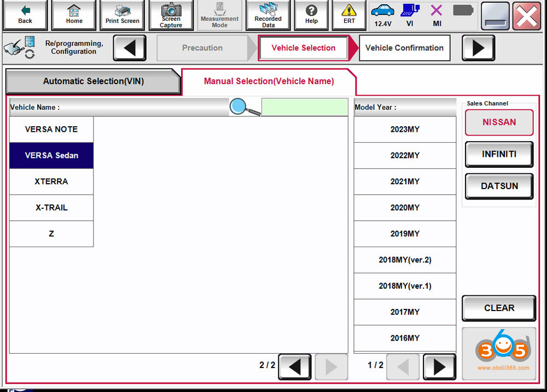Choose model year 2019MY

405,234
